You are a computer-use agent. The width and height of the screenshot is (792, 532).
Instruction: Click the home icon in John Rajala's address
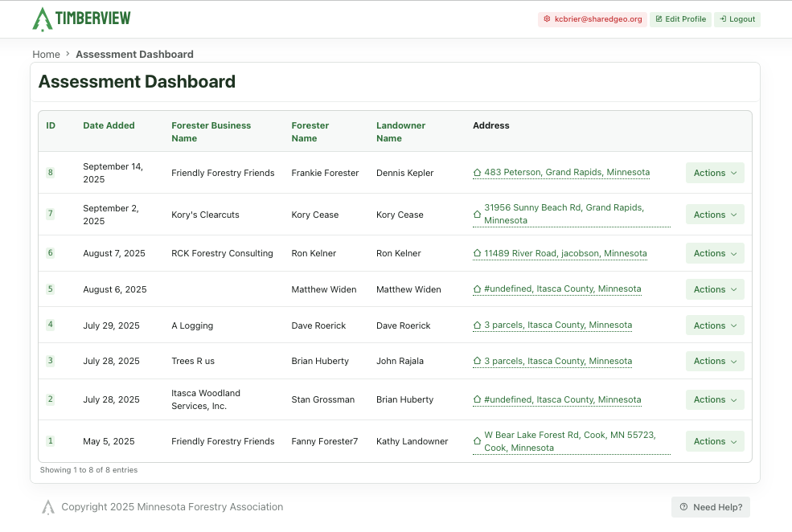point(478,361)
